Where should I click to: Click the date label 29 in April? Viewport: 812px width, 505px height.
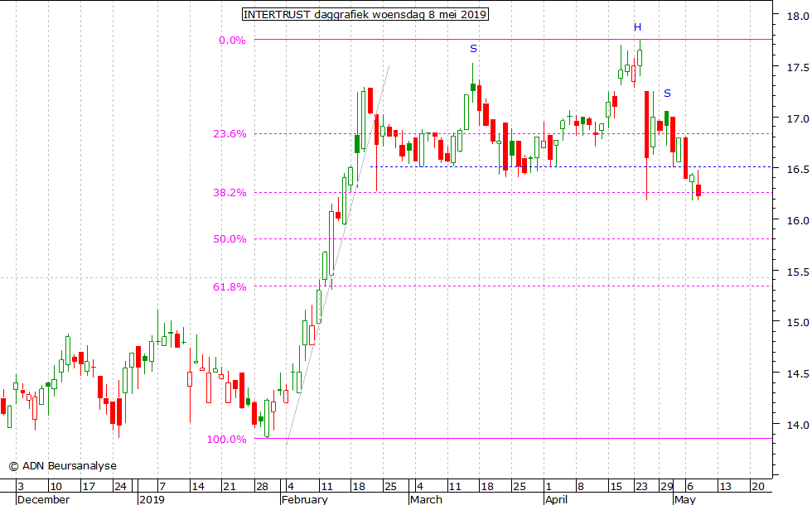(x=666, y=487)
